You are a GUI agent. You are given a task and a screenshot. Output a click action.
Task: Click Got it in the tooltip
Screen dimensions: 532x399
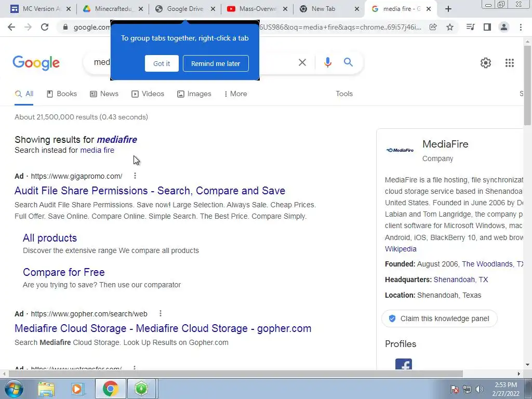click(162, 63)
